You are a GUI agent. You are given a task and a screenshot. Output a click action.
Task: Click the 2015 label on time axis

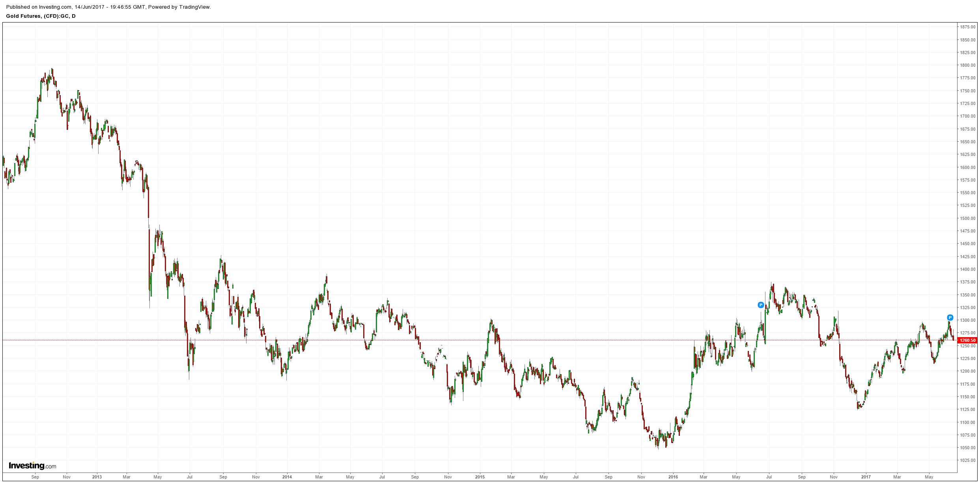(x=480, y=477)
